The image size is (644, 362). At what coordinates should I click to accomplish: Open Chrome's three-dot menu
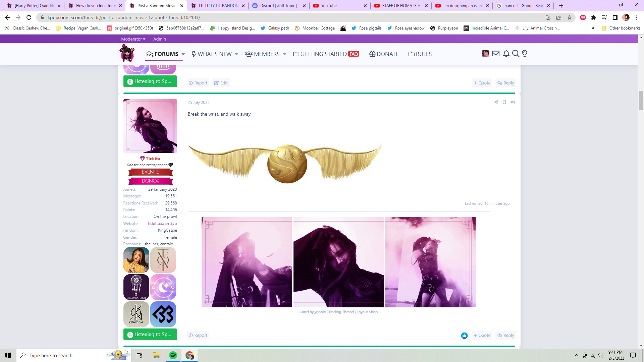(x=637, y=17)
